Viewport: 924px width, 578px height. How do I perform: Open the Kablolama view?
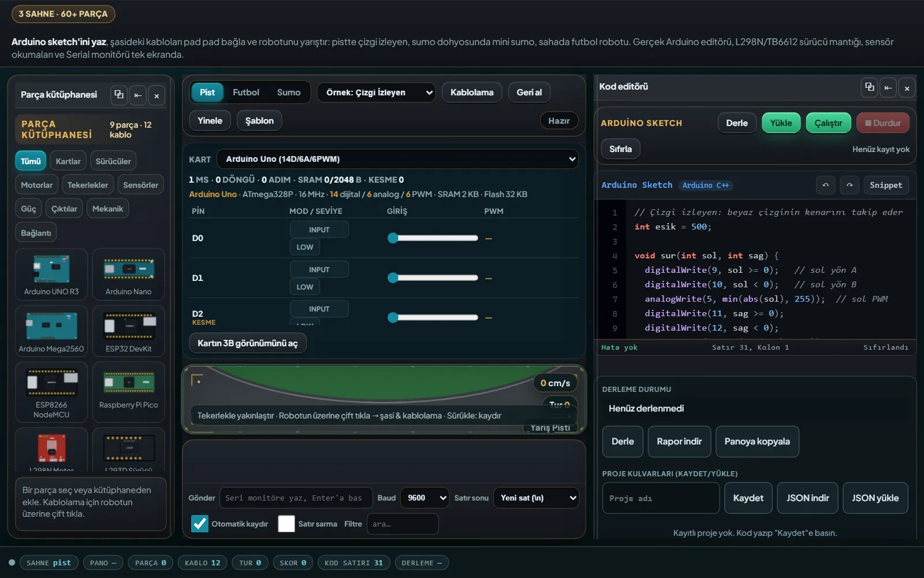point(472,92)
